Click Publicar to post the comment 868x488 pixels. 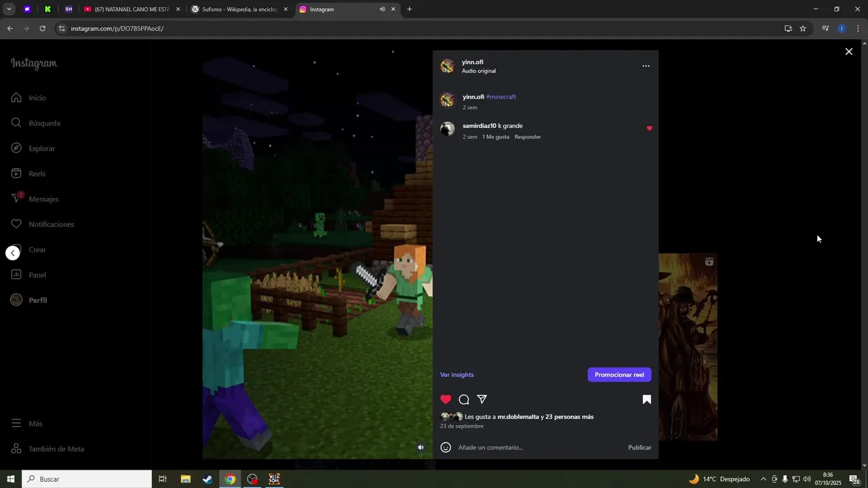pyautogui.click(x=639, y=447)
